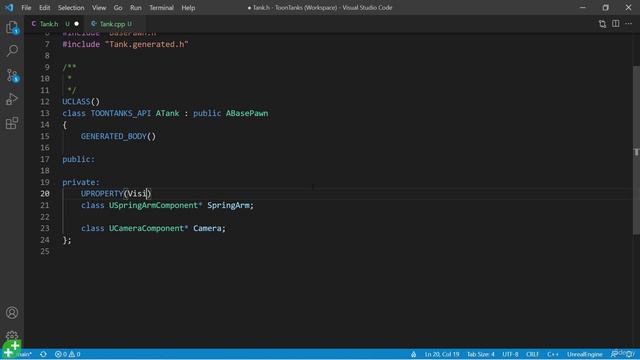Click the open changes icon in editor toolbar
This screenshot has width=640, height=360.
click(x=602, y=24)
